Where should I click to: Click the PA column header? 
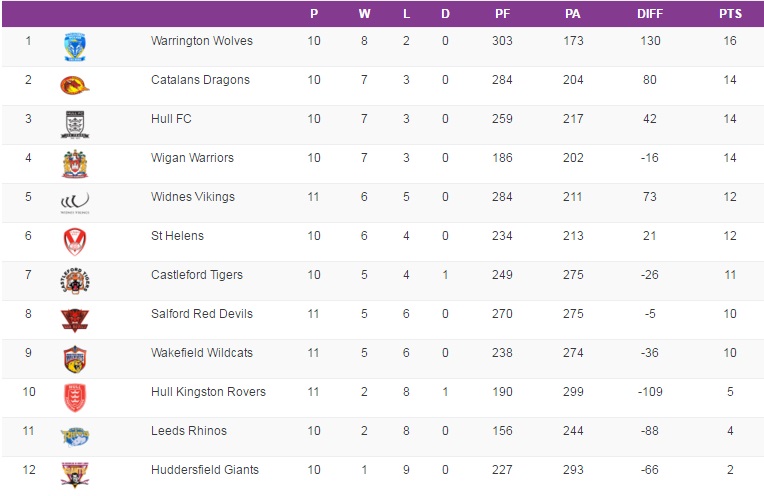tap(573, 14)
